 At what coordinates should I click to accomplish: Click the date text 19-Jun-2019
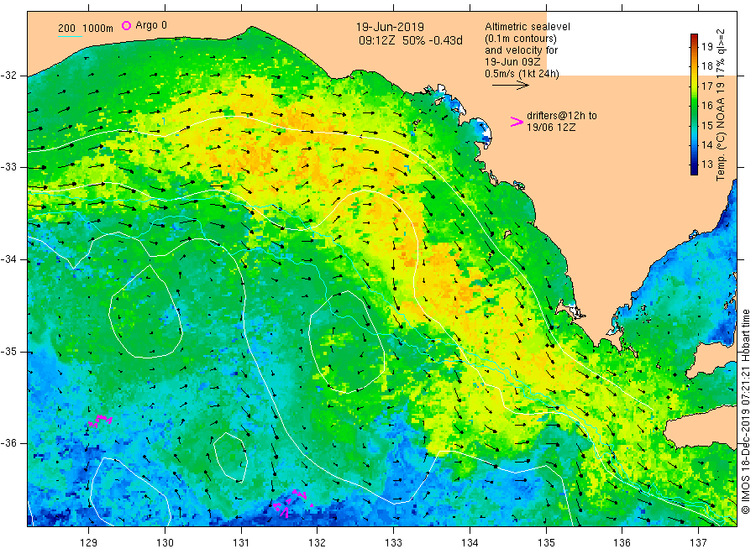click(x=390, y=27)
